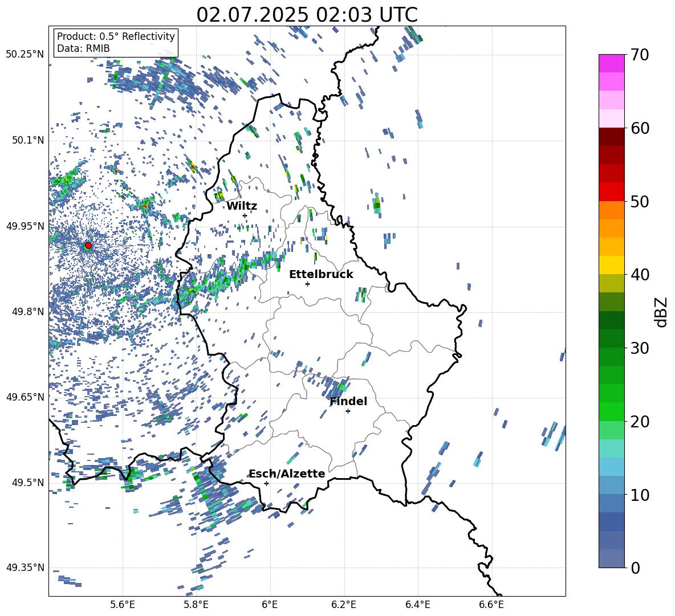Click the plus marker below Esch/Alzette
The height and width of the screenshot is (616, 675).
click(x=266, y=483)
